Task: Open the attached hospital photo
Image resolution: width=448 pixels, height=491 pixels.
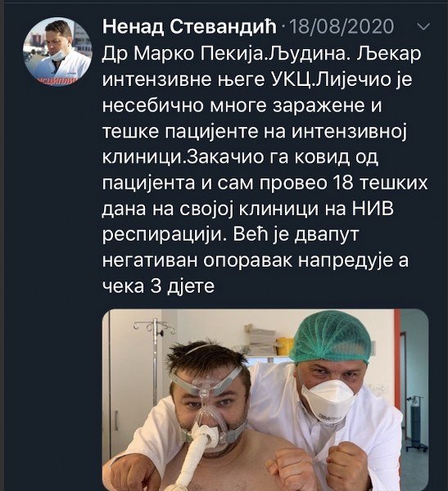Action: [265, 400]
